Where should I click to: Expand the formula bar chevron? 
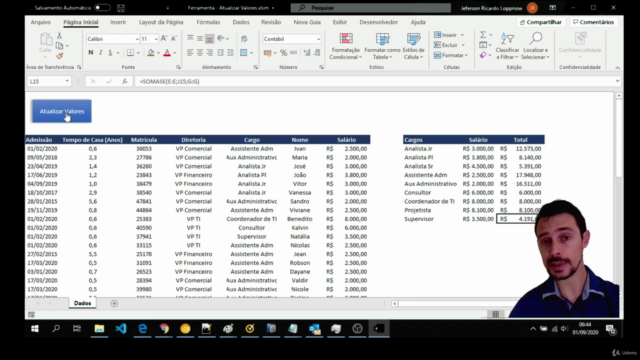[x=617, y=81]
